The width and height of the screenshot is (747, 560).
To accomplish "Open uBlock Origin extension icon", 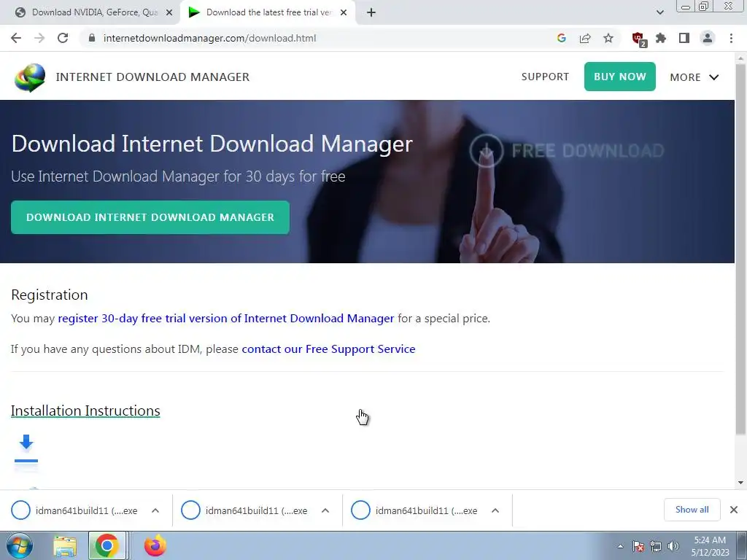I will [x=638, y=39].
